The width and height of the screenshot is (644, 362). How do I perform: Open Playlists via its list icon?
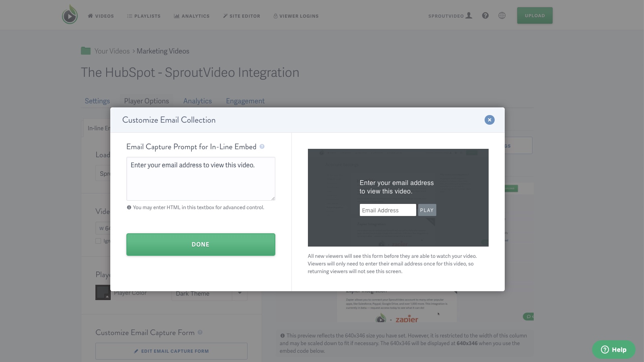point(129,16)
